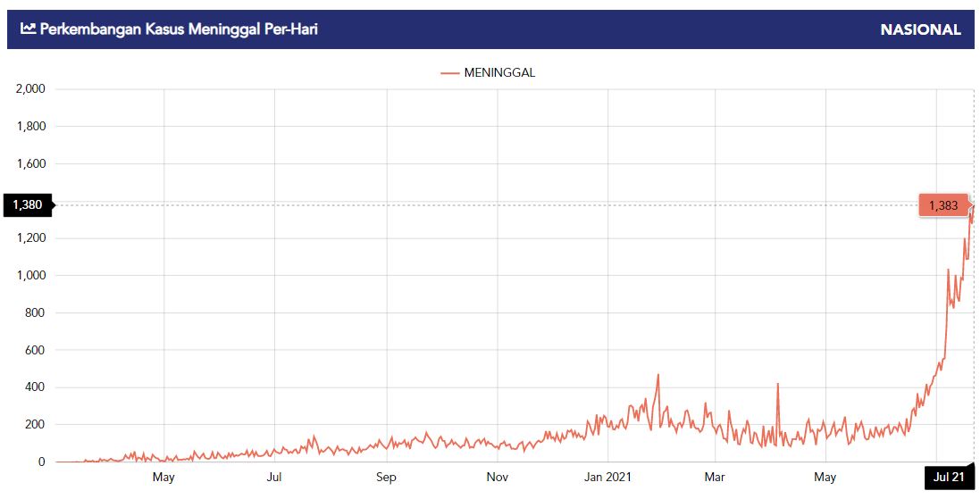Image resolution: width=980 pixels, height=499 pixels.
Task: Click the line chart icon in header
Action: [x=28, y=29]
